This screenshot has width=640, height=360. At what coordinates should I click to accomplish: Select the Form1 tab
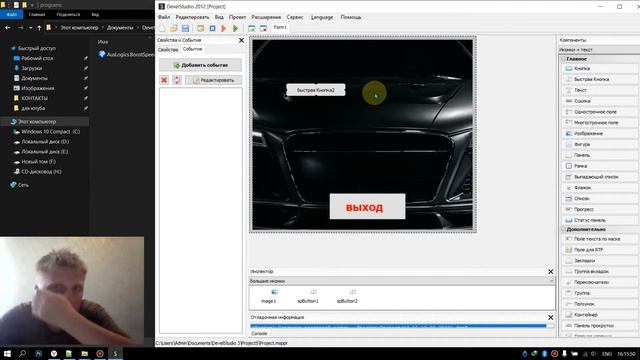pos(280,27)
